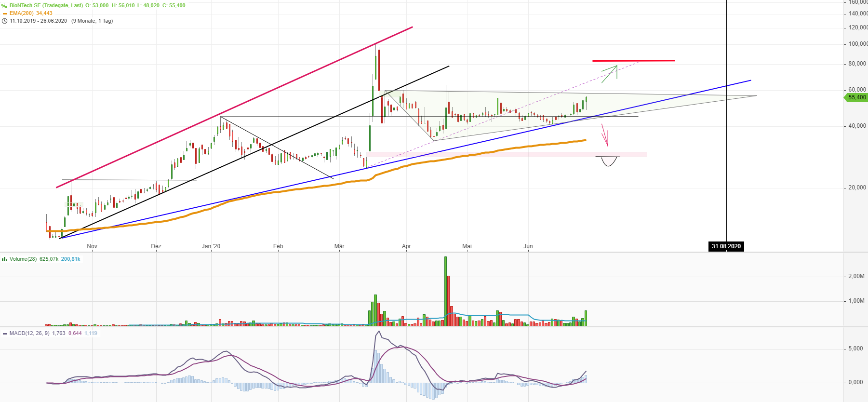Click the low price L: 48,020
868x402 pixels.
click(148, 6)
